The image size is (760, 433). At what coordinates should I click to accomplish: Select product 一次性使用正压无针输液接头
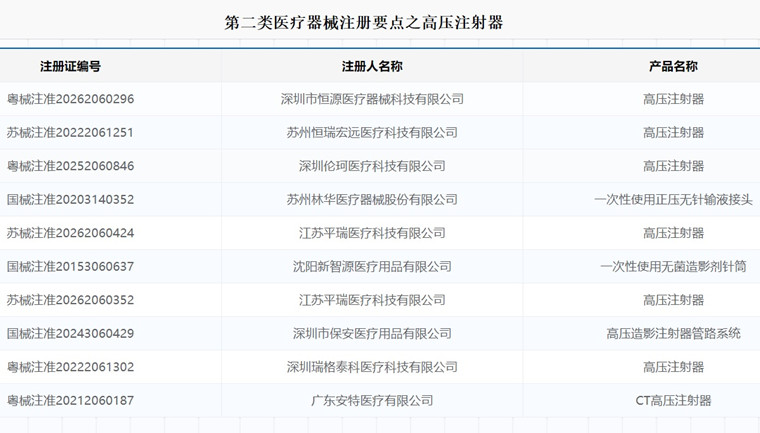pos(673,199)
